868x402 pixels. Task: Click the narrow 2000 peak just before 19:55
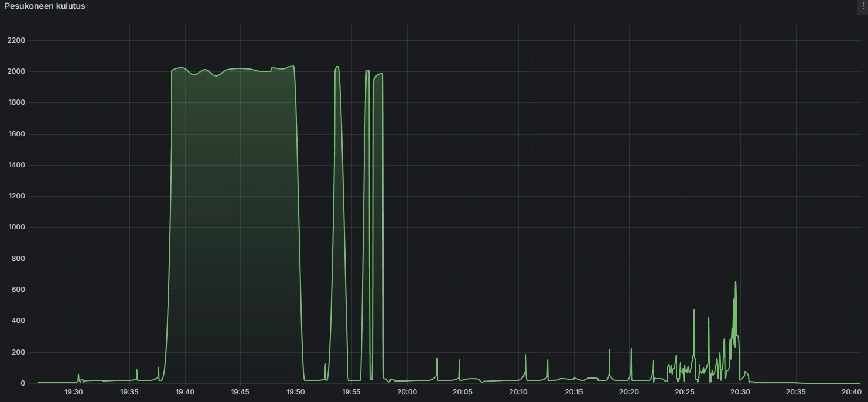pos(337,67)
